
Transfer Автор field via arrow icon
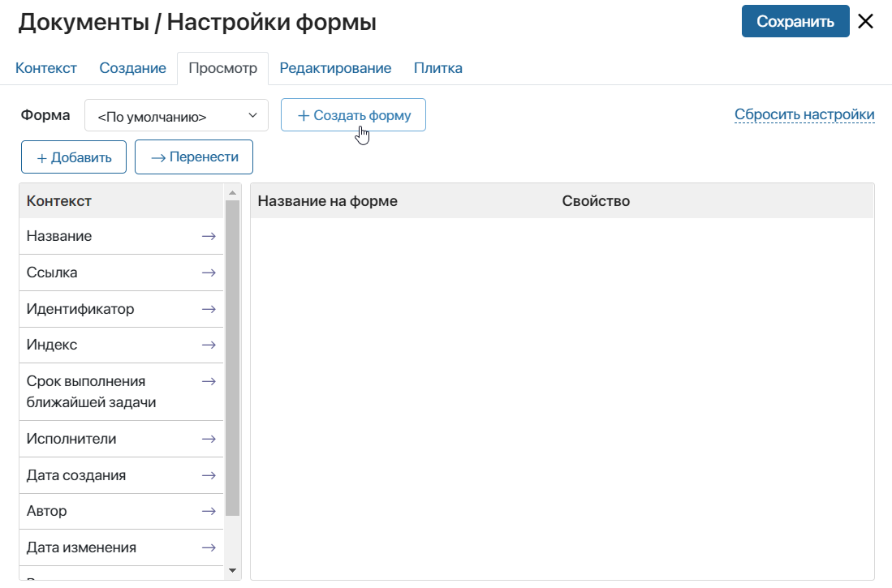pos(209,511)
